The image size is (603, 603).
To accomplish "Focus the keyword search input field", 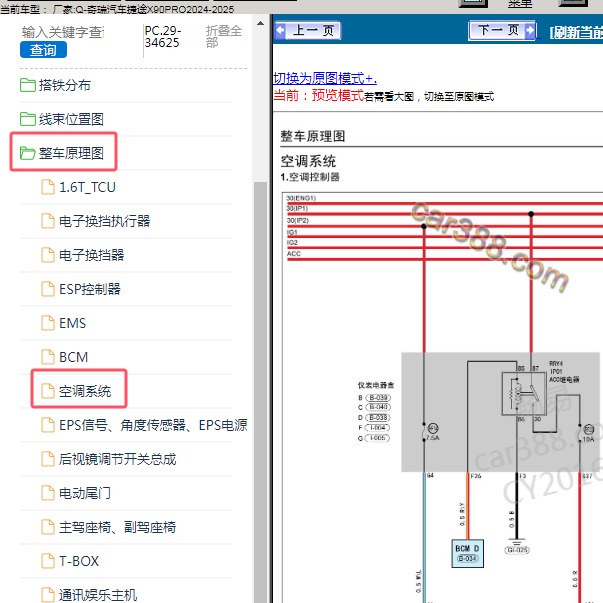I will point(63,32).
